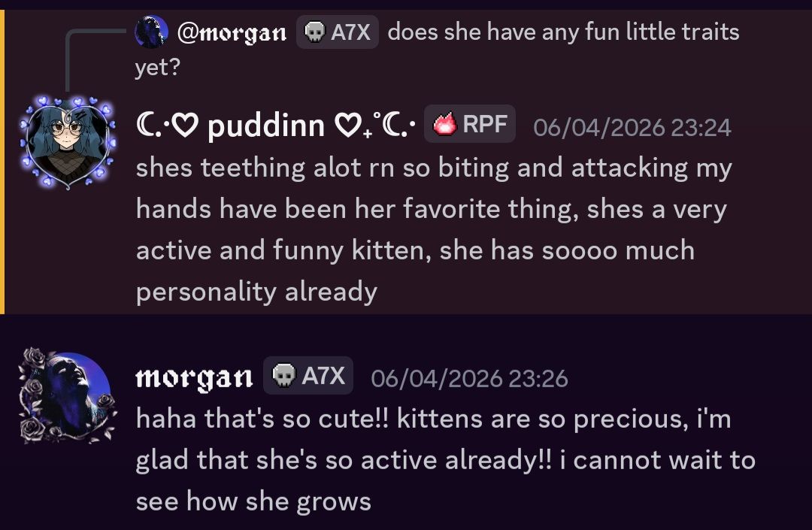Click the skull icon beside morgan's message username
Viewport: 812px width, 530px height.
[x=283, y=376]
